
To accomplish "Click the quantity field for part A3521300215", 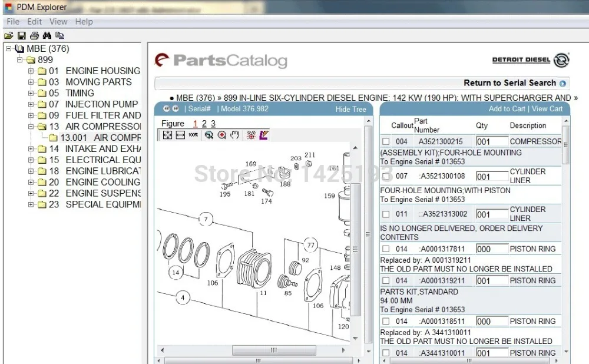I will click(491, 141).
